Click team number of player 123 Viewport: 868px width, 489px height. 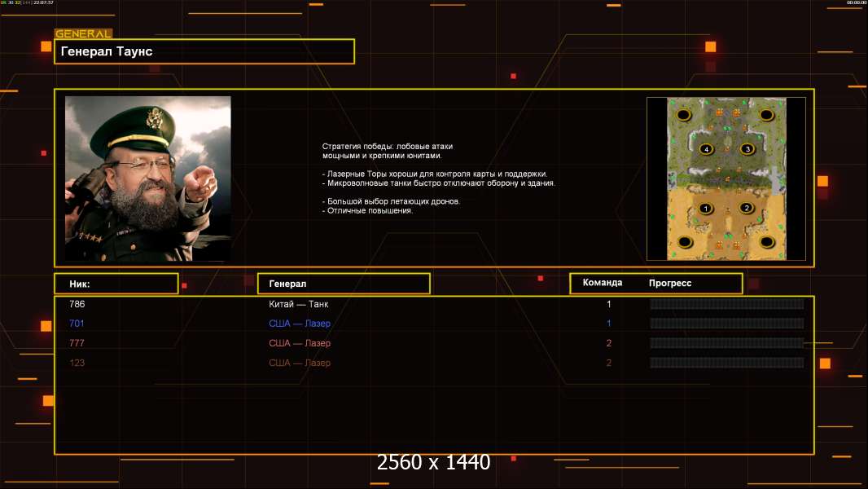[x=609, y=363]
